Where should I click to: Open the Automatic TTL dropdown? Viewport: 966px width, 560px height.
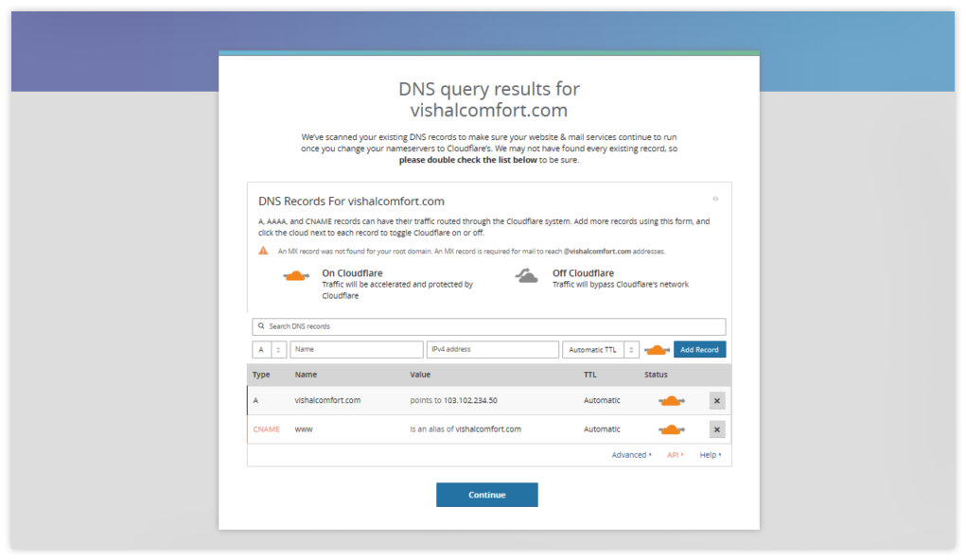pyautogui.click(x=601, y=350)
